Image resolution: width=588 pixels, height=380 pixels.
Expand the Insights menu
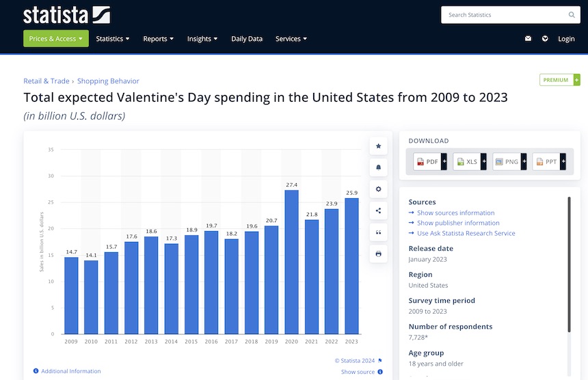pos(202,38)
